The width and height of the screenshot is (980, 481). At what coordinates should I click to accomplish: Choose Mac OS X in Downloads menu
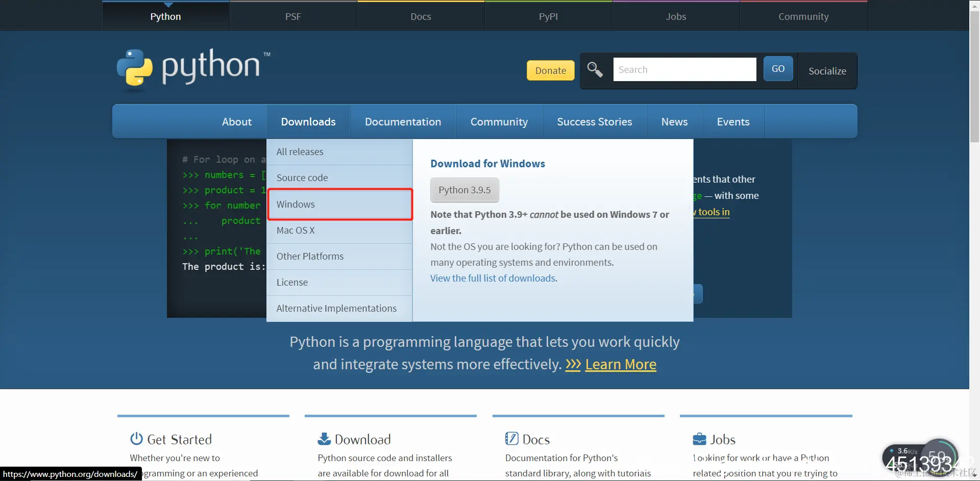[339, 231]
